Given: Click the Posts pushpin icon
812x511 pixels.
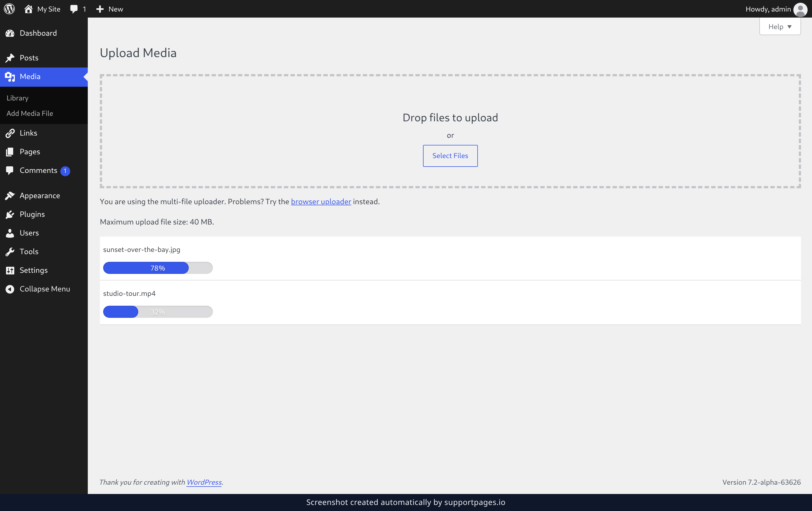Looking at the screenshot, I should (10, 58).
